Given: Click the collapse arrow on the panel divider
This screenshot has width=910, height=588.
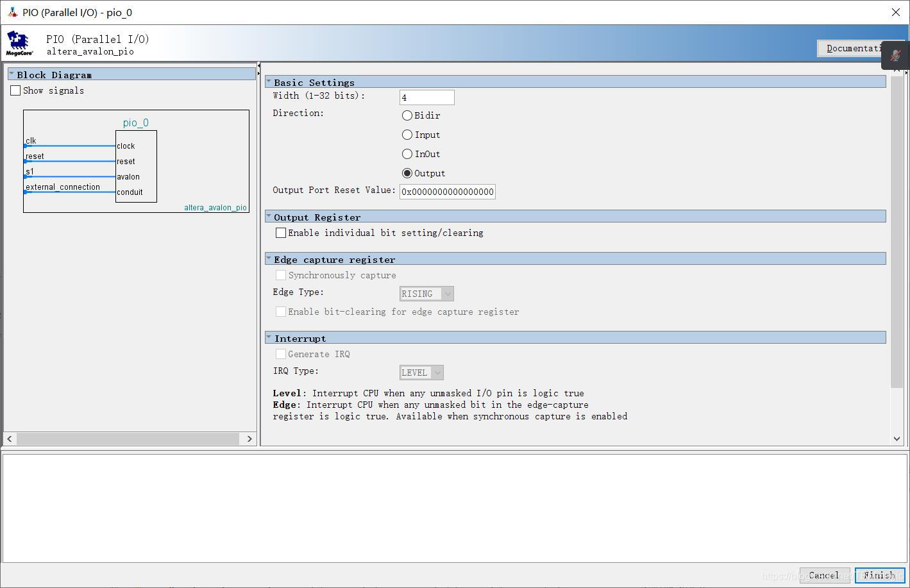Looking at the screenshot, I should pyautogui.click(x=258, y=66).
